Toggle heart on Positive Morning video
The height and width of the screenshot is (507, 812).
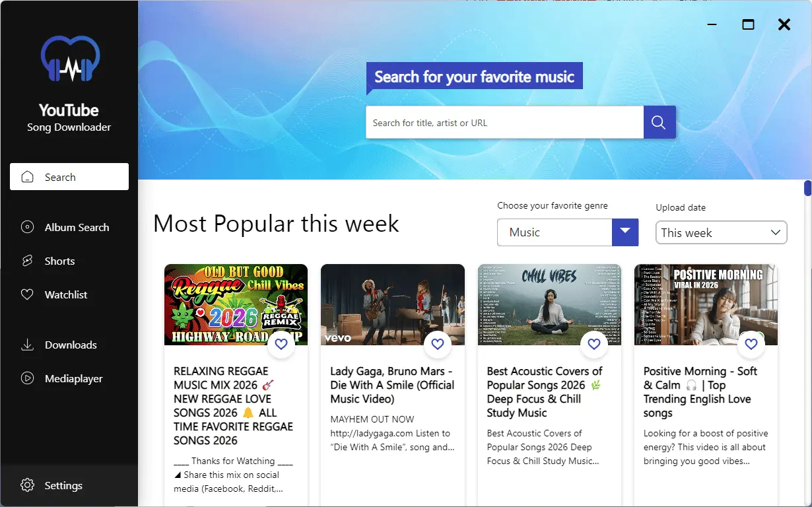[751, 344]
